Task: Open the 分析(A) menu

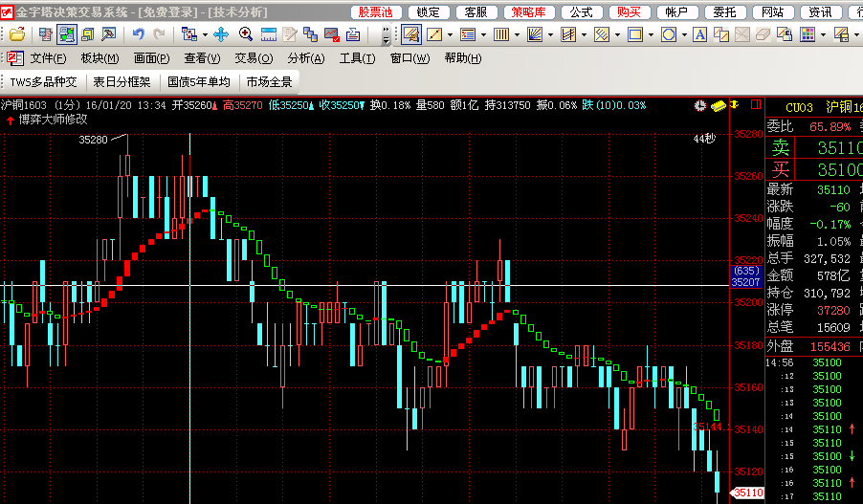Action: pyautogui.click(x=306, y=58)
